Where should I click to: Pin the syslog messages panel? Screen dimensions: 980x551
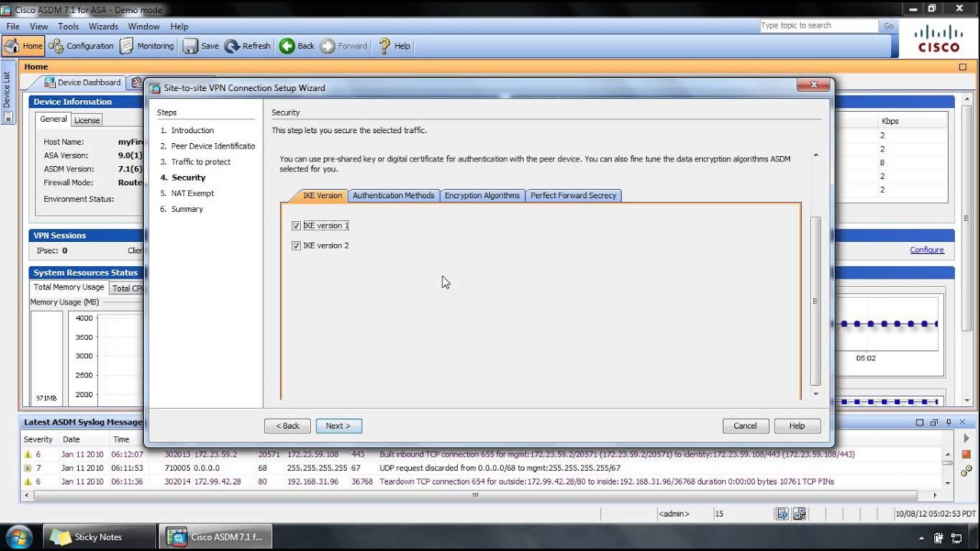point(949,422)
